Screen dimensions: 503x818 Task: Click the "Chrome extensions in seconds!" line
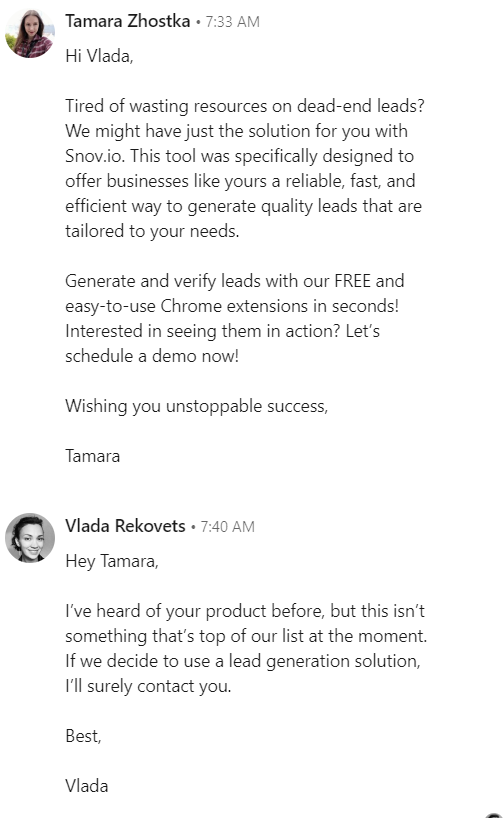tap(232, 306)
